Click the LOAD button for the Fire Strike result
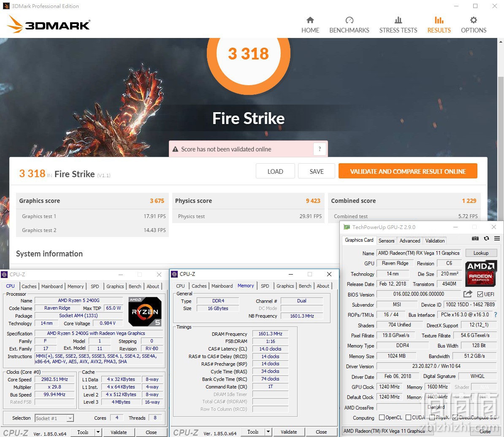Viewport: 504px width, 437px height. point(275,171)
